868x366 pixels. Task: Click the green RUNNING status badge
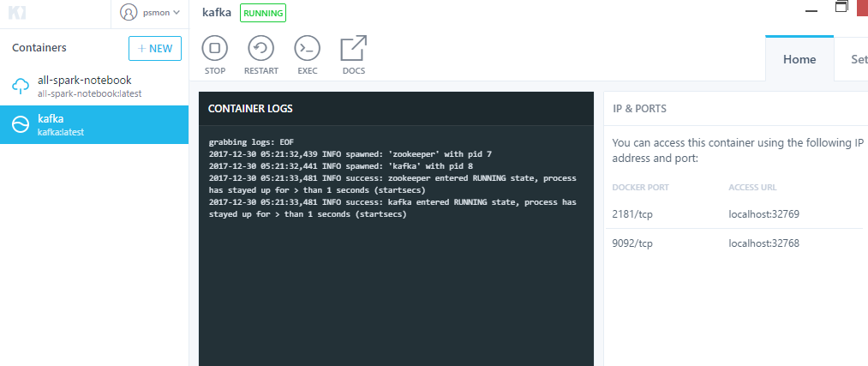click(x=263, y=13)
